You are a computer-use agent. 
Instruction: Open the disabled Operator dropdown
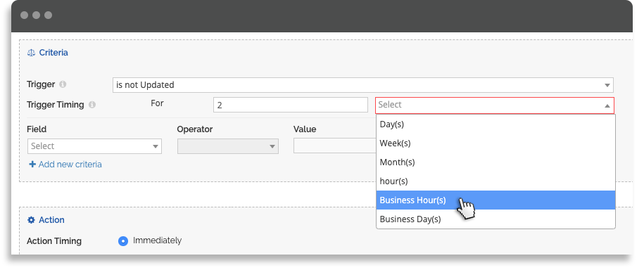pyautogui.click(x=228, y=146)
